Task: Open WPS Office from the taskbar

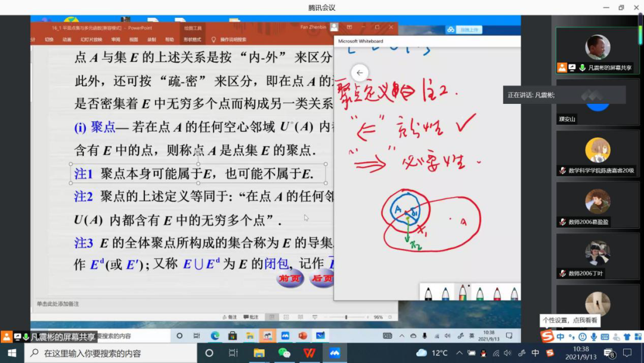Action: (309, 353)
